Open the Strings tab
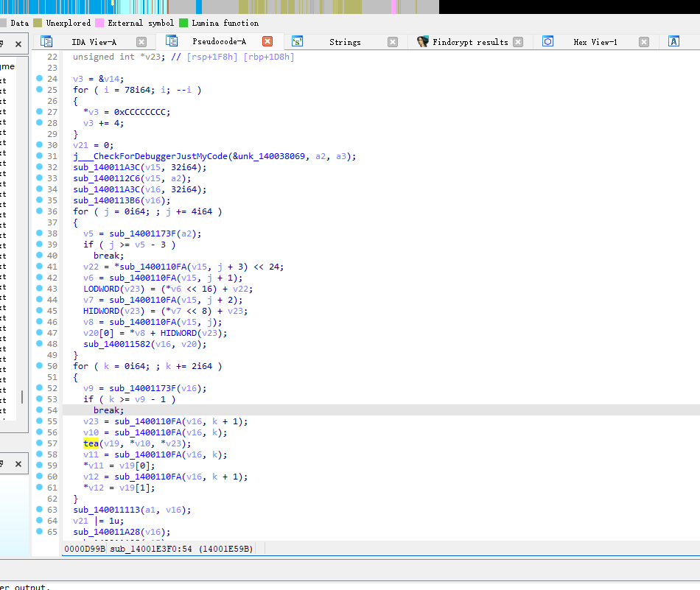700x590 pixels. pyautogui.click(x=345, y=42)
